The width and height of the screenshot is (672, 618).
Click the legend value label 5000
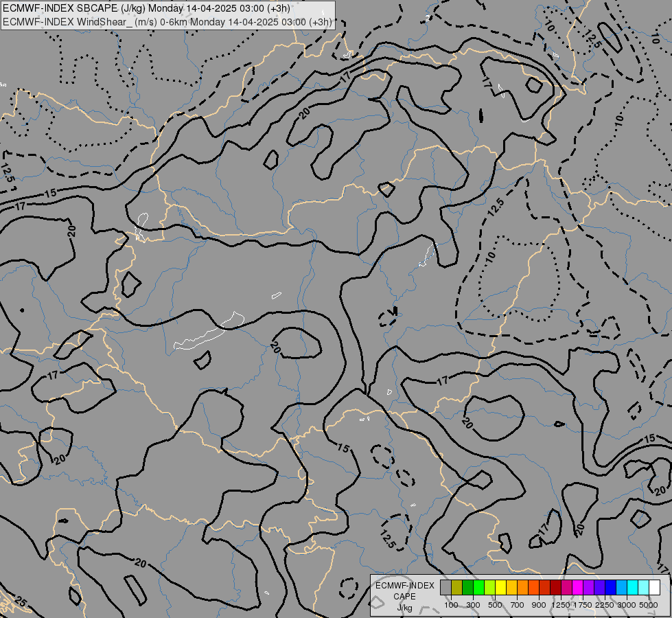pyautogui.click(x=648, y=605)
